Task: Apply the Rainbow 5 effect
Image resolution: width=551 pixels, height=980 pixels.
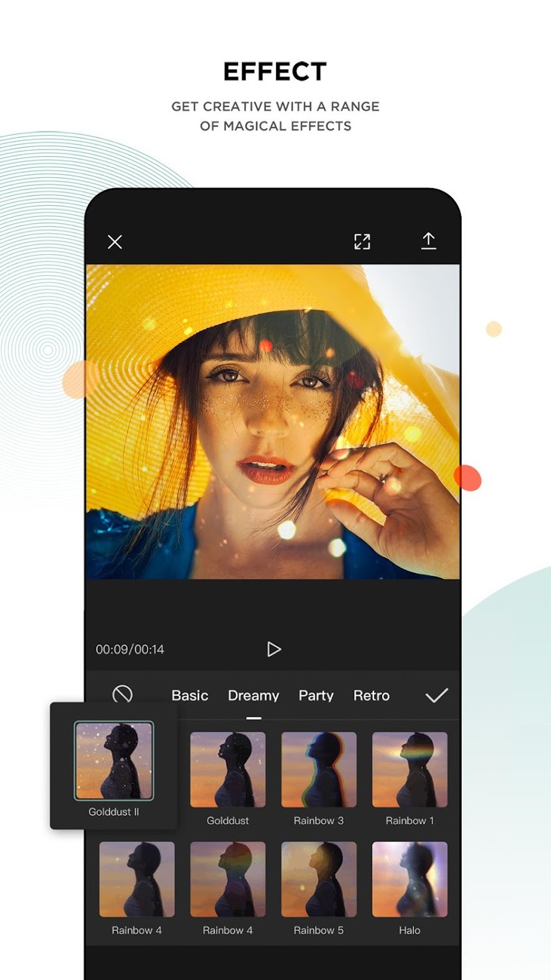Action: pos(319,879)
